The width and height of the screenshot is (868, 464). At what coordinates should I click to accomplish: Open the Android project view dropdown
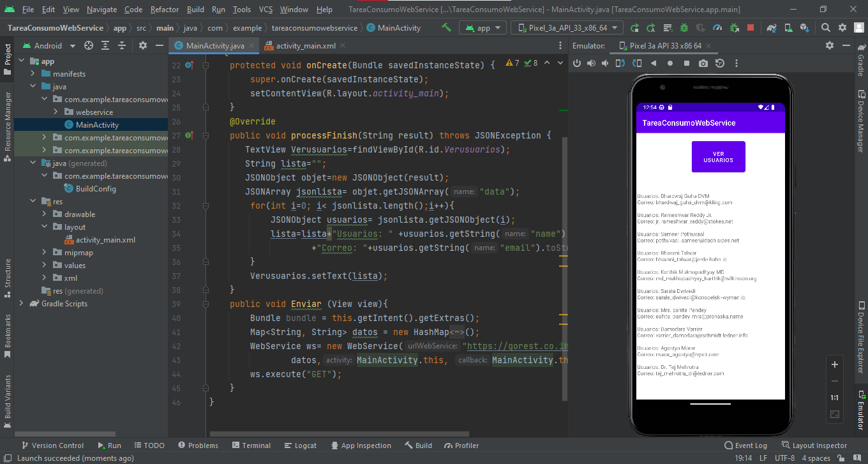[49, 45]
